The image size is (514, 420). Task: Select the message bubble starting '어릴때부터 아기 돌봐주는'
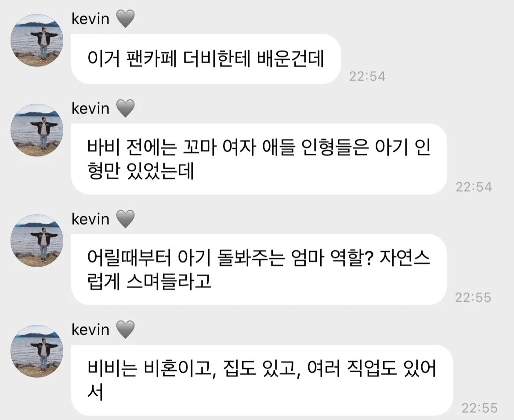click(259, 269)
